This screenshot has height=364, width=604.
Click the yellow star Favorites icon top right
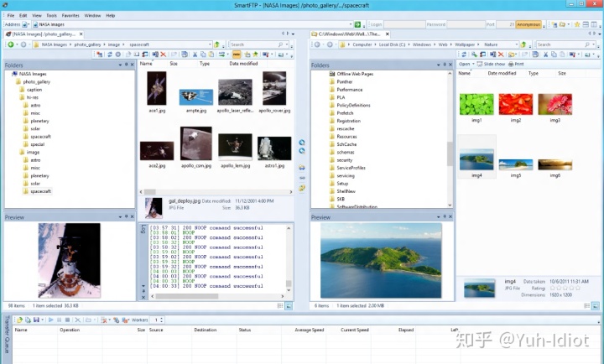(577, 24)
